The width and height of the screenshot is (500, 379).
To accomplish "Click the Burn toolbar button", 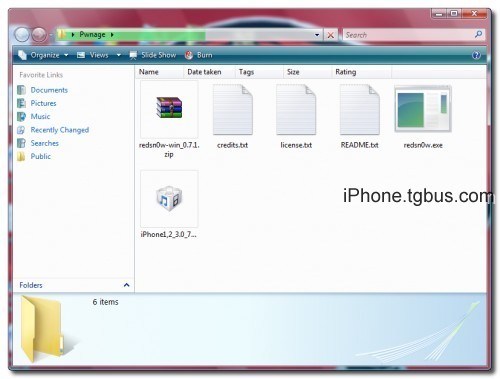I will point(199,55).
